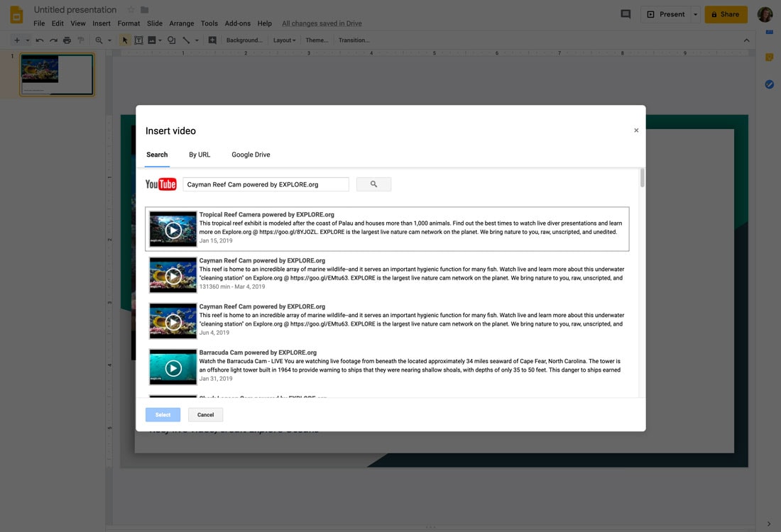Open the Transition panel
This screenshot has height=532, width=781.
pos(354,40)
